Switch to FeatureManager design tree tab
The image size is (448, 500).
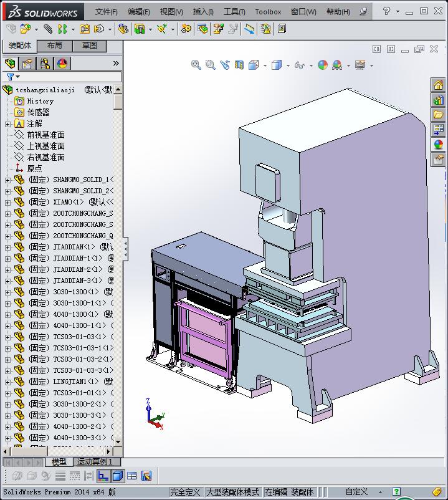10,64
